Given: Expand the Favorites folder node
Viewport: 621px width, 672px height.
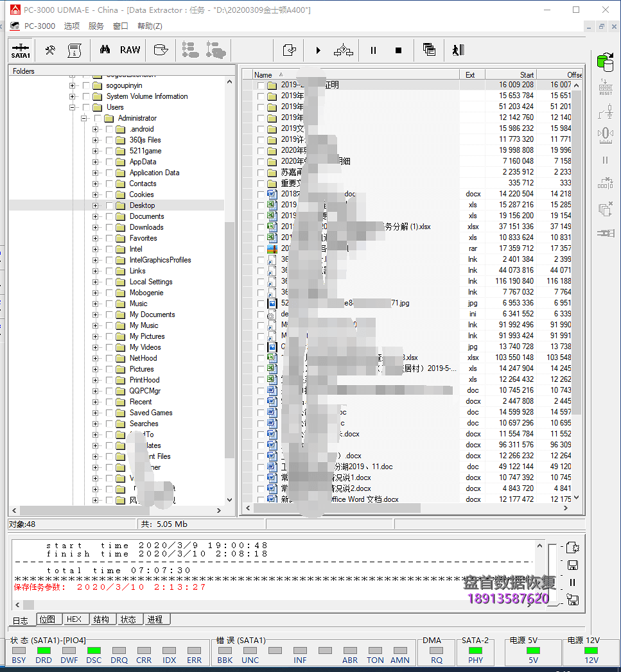Looking at the screenshot, I should coord(95,238).
